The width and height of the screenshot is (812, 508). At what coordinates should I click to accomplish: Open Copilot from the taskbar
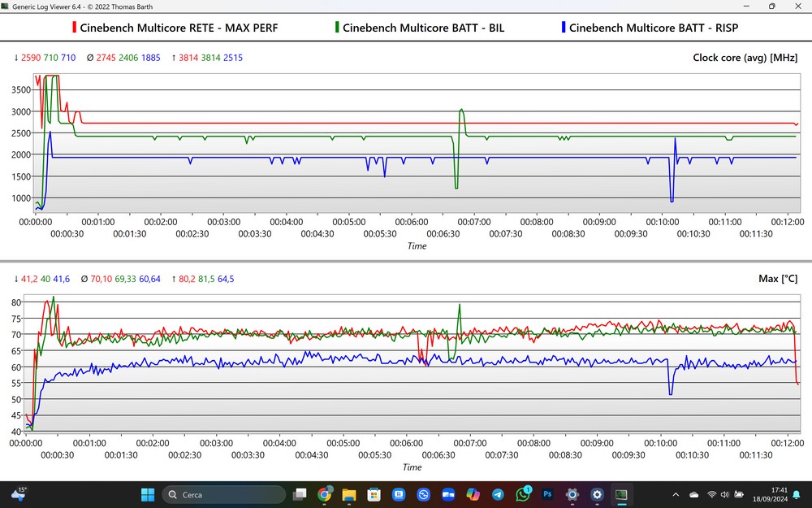pyautogui.click(x=473, y=494)
